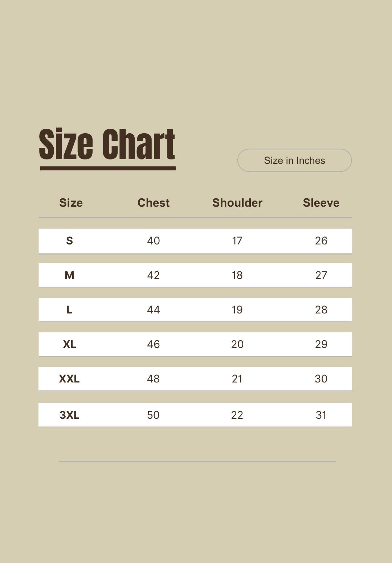This screenshot has height=563, width=392.
Task: Choose the XL size row label
Action: (69, 344)
